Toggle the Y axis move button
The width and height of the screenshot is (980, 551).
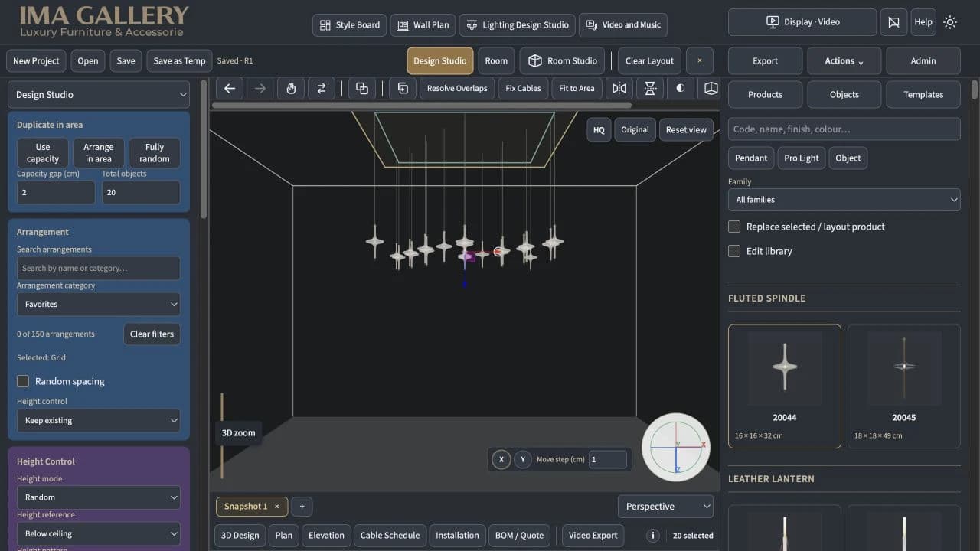click(x=524, y=459)
